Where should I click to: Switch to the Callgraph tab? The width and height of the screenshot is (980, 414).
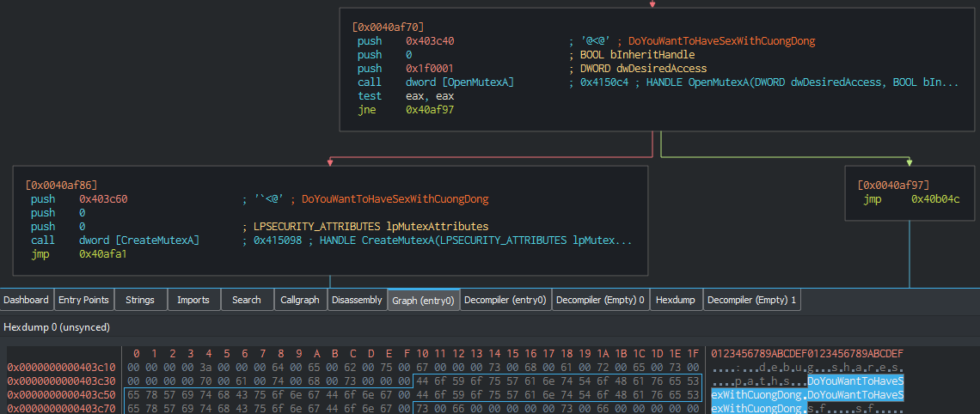[300, 300]
